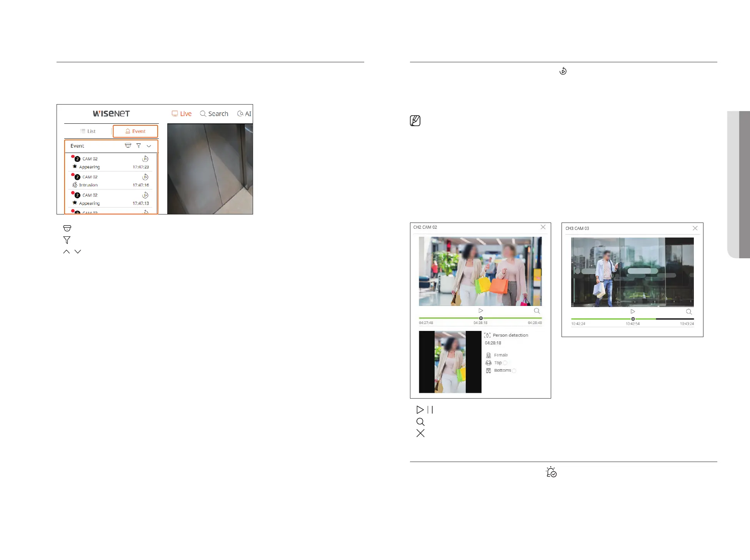The width and height of the screenshot is (750, 560).
Task: Open Search in top menu
Action: [214, 114]
